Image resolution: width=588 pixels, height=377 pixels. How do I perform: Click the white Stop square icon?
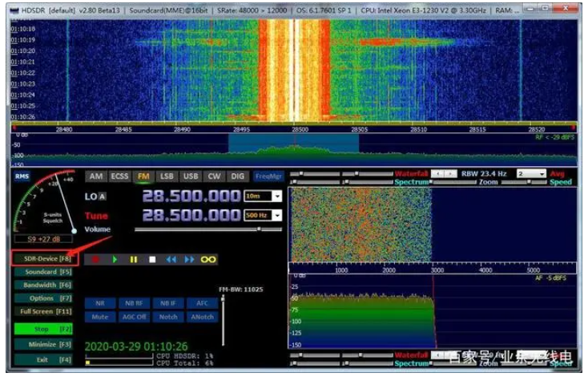pyautogui.click(x=151, y=260)
